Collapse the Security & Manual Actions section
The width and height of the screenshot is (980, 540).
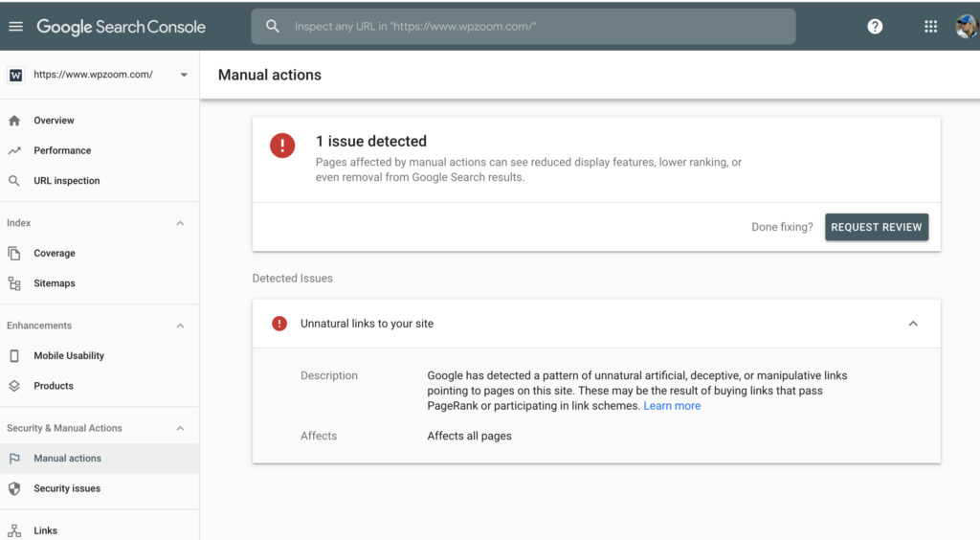click(x=180, y=428)
